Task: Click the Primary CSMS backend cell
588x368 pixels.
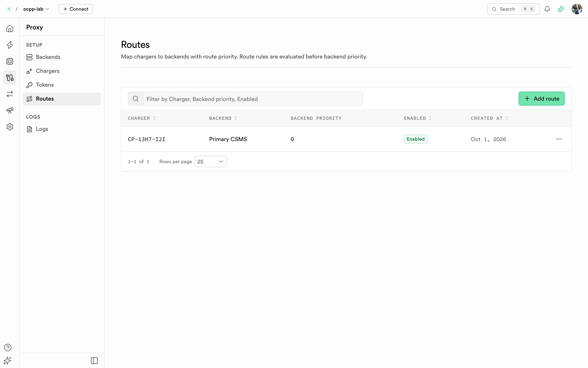Action: [x=228, y=139]
